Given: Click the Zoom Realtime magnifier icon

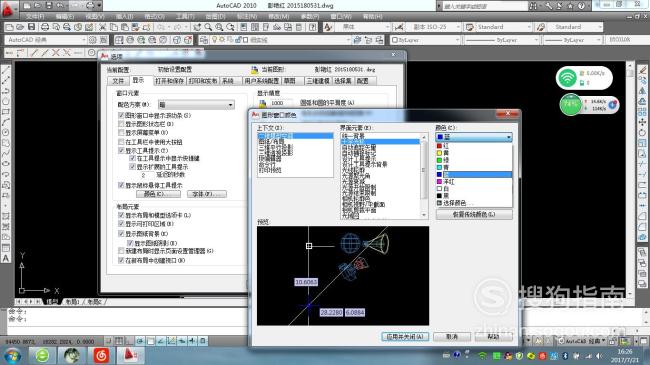Looking at the screenshot, I should [x=208, y=27].
